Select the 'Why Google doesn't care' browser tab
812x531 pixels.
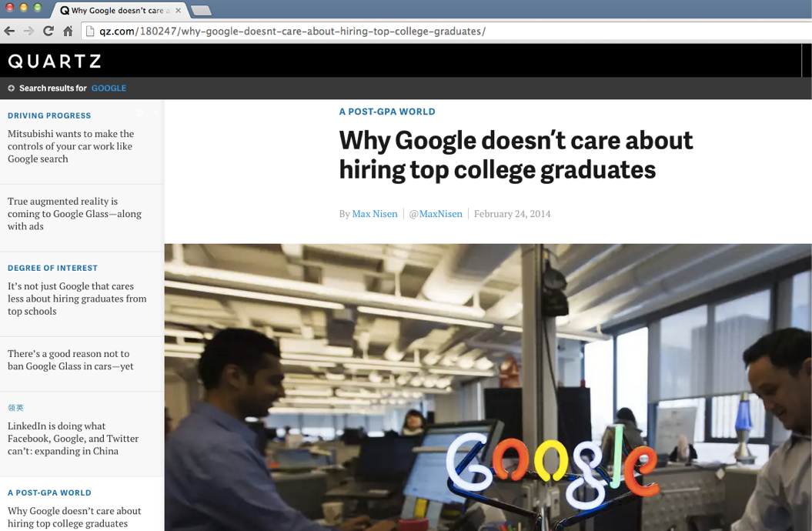pyautogui.click(x=119, y=10)
